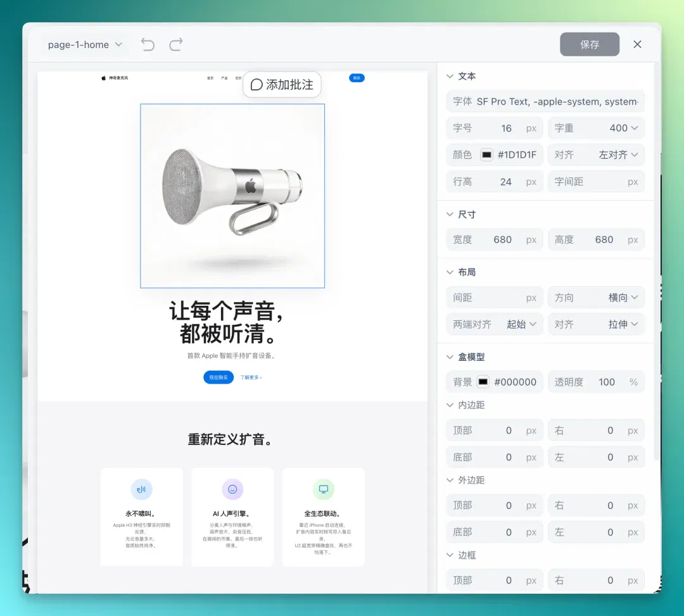The height and width of the screenshot is (616, 684).
Task: Collapse the 盒模型 section
Action: point(450,357)
